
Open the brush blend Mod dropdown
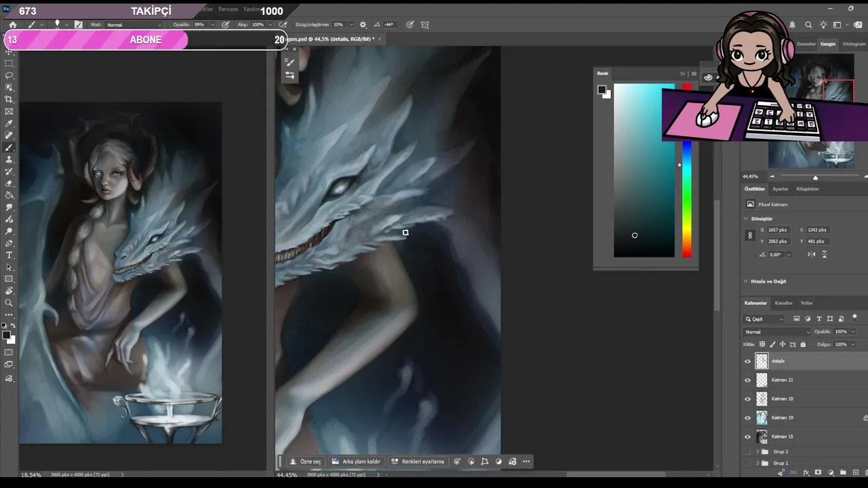tap(134, 24)
